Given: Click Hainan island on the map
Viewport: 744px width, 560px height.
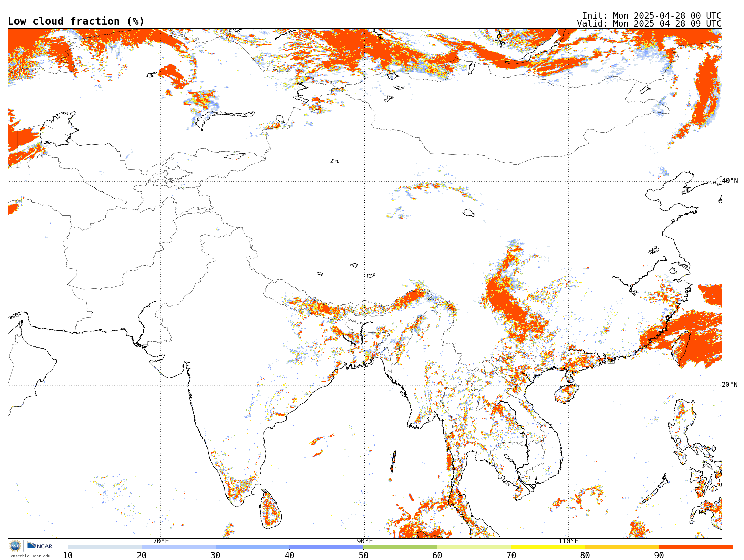Looking at the screenshot, I should pos(567,394).
